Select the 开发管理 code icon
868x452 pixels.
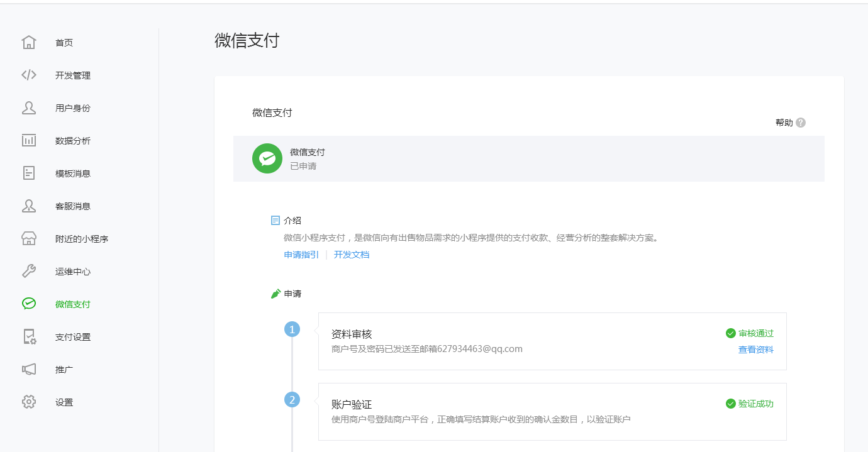point(29,75)
